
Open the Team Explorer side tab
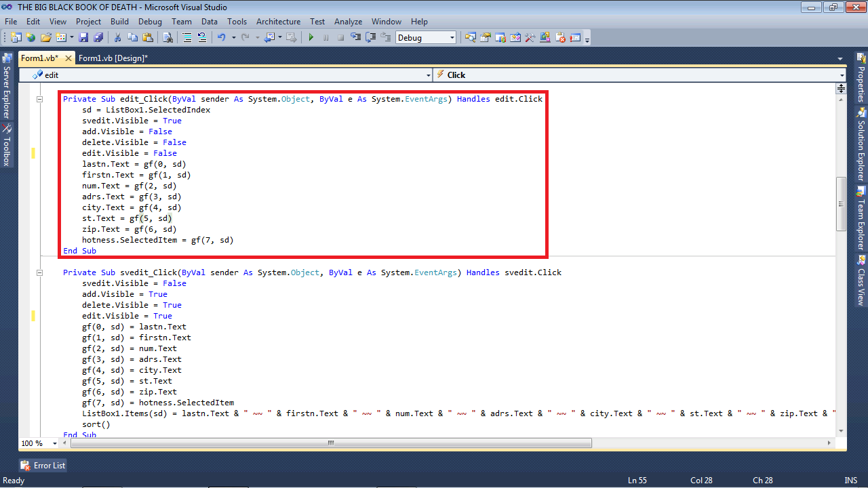click(861, 217)
